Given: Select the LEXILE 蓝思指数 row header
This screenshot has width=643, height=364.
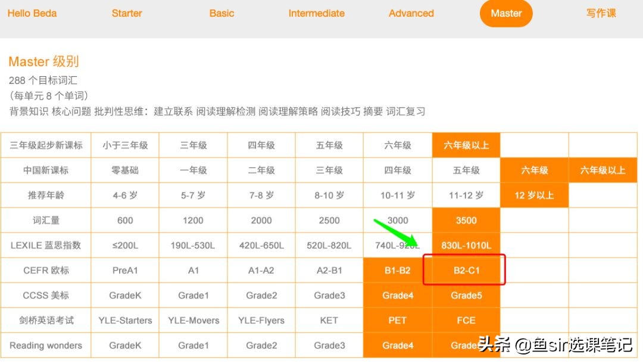Looking at the screenshot, I should [x=46, y=245].
